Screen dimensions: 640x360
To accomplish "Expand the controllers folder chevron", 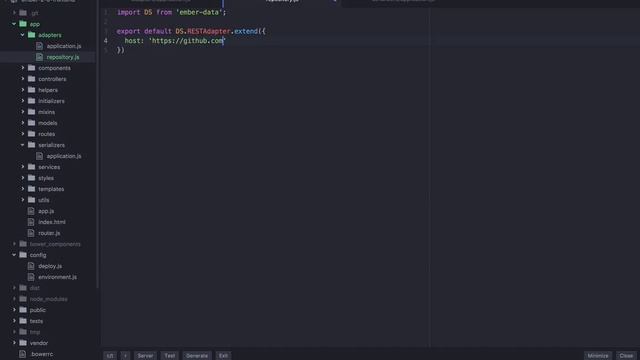I will point(23,79).
